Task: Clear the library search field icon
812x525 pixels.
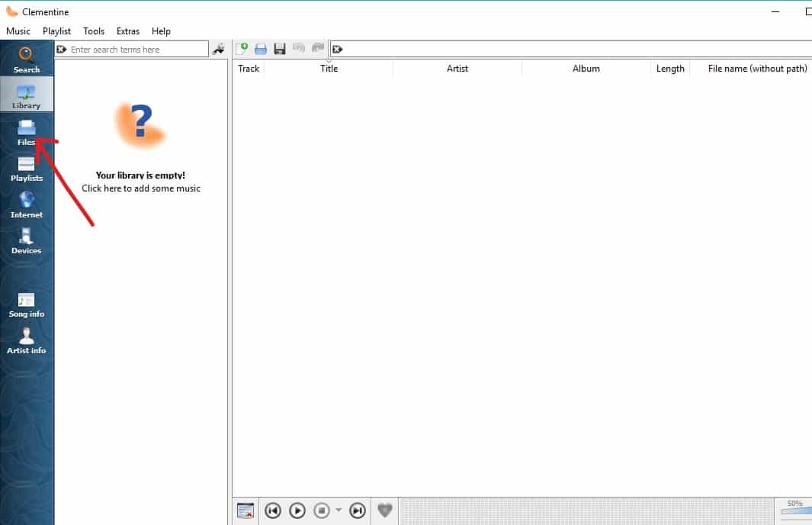Action: (62, 50)
